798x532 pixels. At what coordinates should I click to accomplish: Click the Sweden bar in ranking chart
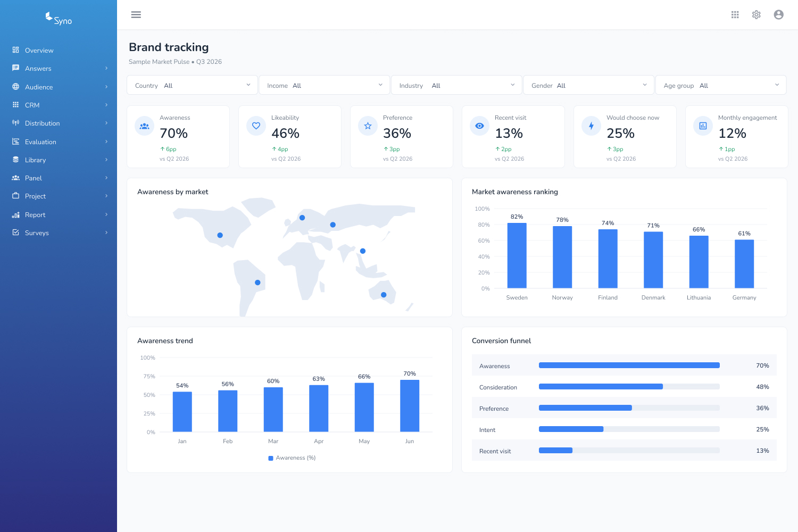pos(517,255)
